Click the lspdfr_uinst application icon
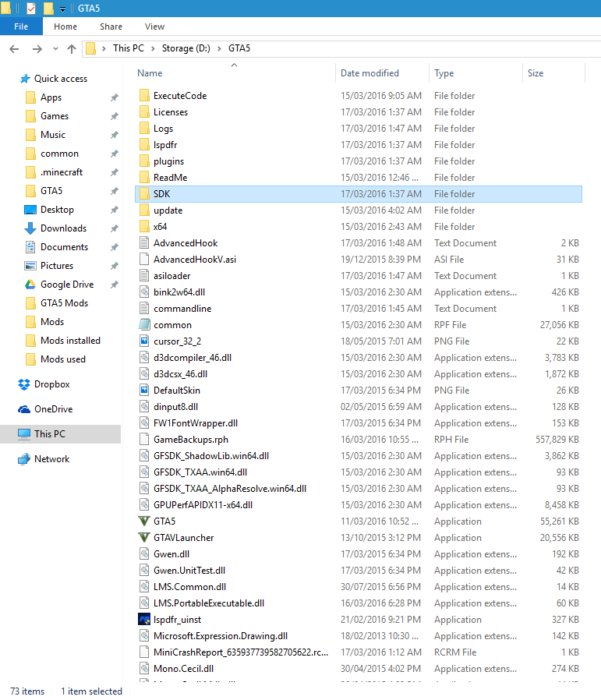This screenshot has width=601, height=700. pos(143,619)
